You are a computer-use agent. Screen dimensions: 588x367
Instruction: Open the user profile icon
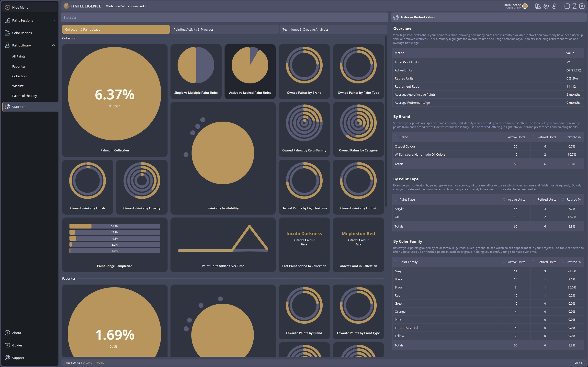[x=554, y=6]
